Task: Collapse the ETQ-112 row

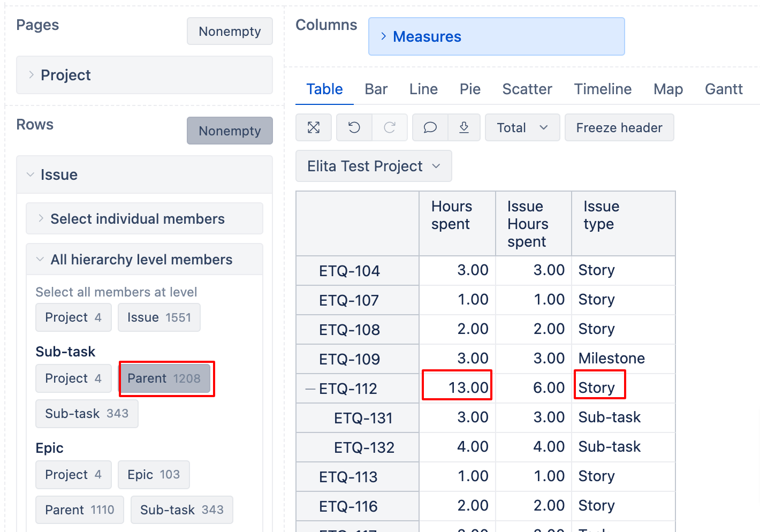Action: click(310, 389)
